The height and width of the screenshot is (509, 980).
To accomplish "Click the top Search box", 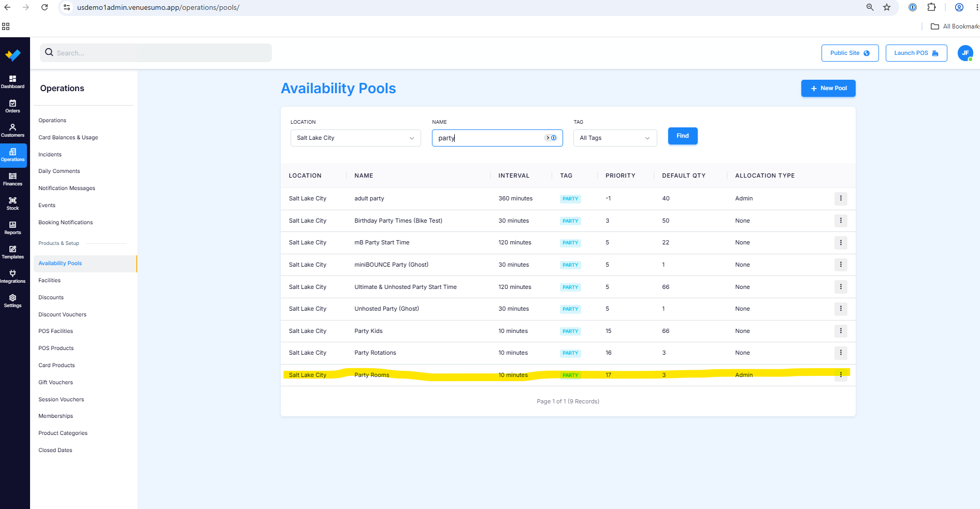I will pyautogui.click(x=156, y=53).
